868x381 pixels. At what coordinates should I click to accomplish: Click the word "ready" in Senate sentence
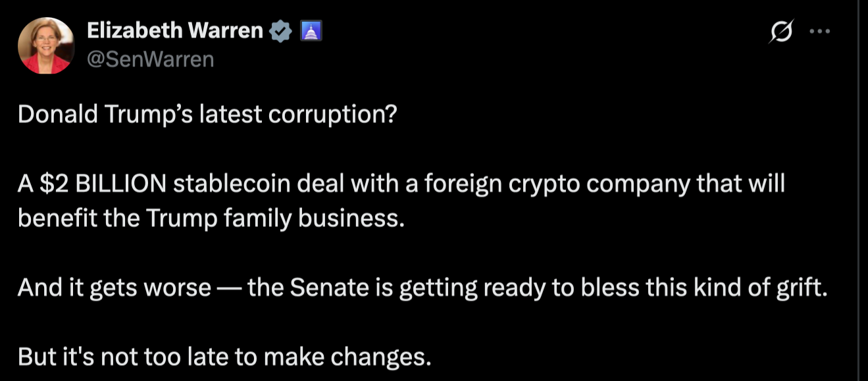point(515,289)
